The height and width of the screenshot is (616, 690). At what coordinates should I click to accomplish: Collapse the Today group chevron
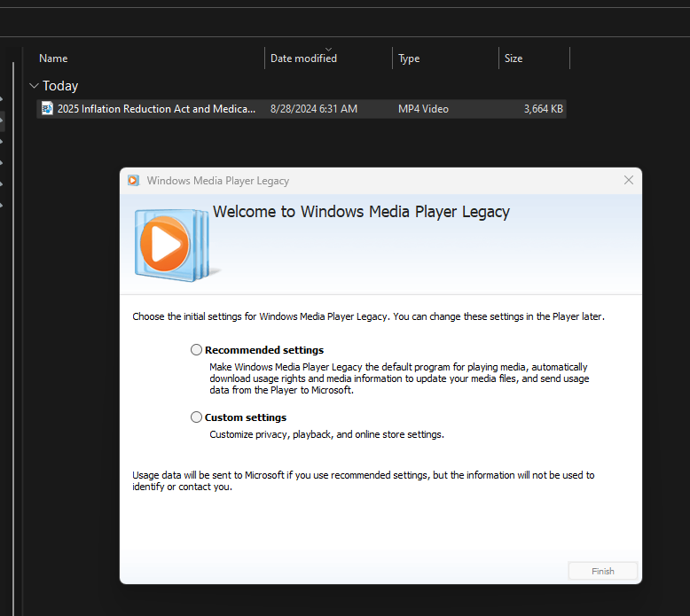[x=34, y=86]
